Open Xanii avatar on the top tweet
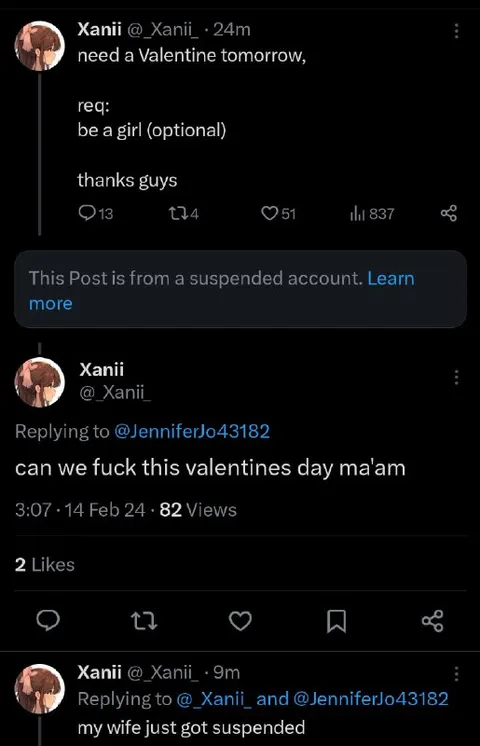The height and width of the screenshot is (746, 480). pyautogui.click(x=39, y=46)
